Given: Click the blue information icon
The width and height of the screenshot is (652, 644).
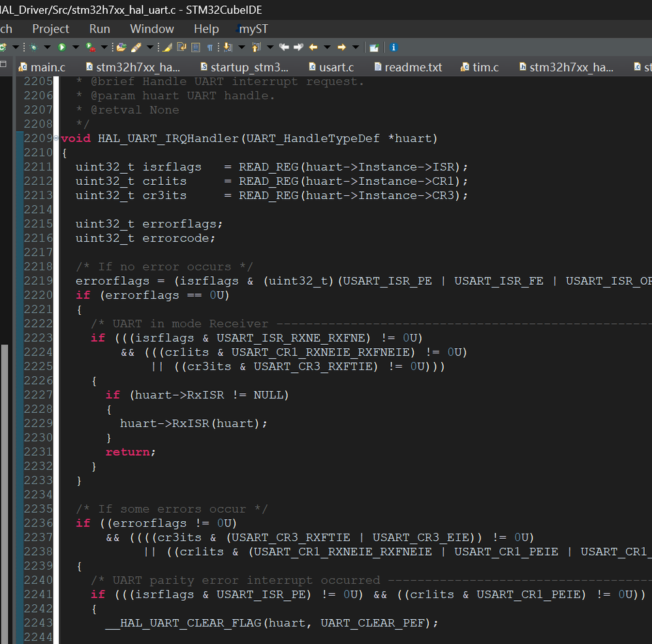Looking at the screenshot, I should (x=394, y=47).
